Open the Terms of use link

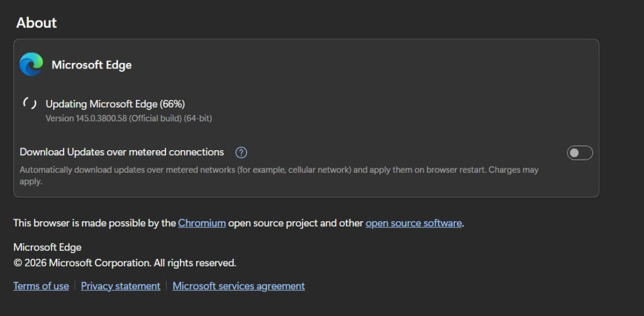41,286
